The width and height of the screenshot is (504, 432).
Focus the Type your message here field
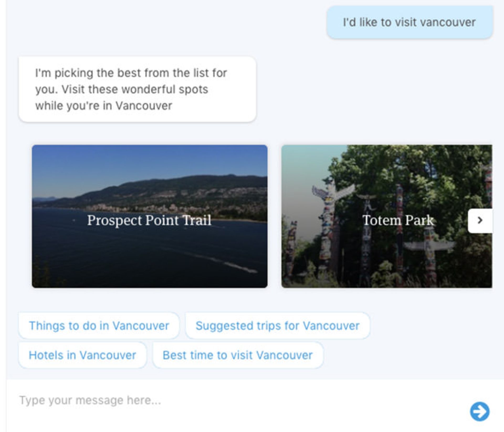click(x=236, y=401)
